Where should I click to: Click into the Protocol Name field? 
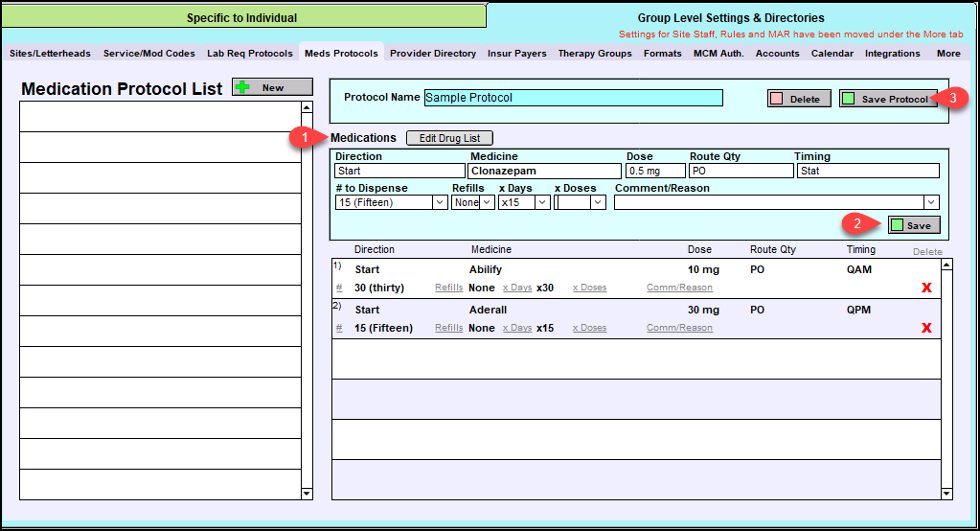click(x=573, y=98)
